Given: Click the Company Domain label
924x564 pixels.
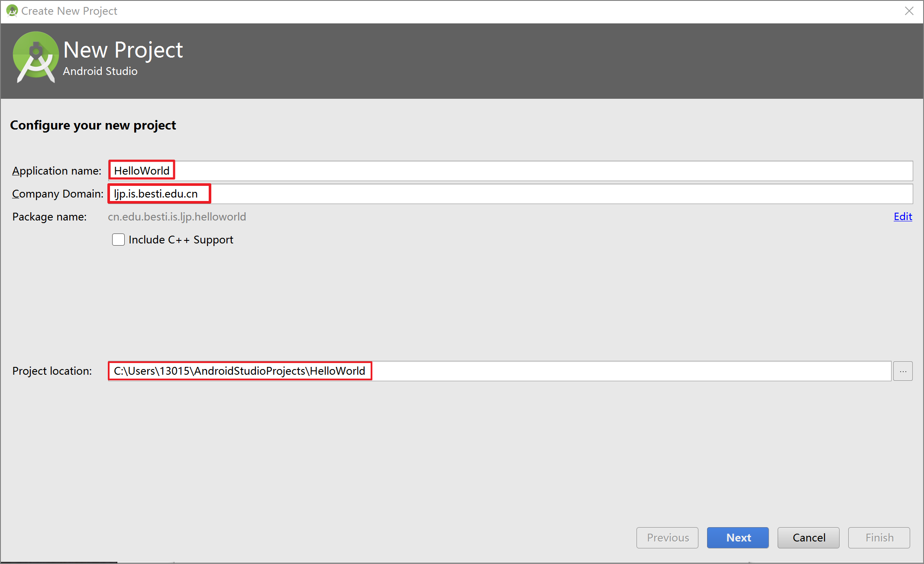Looking at the screenshot, I should pos(58,194).
